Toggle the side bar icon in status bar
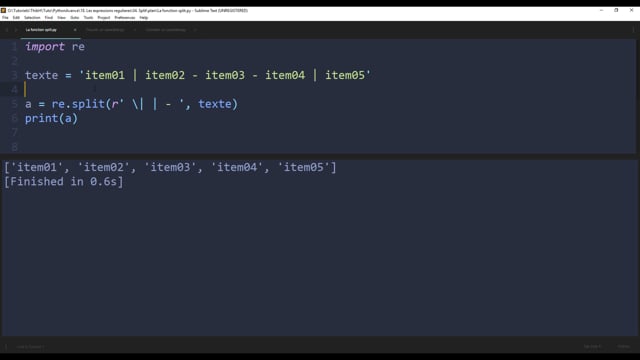The image size is (640, 360). point(6,347)
